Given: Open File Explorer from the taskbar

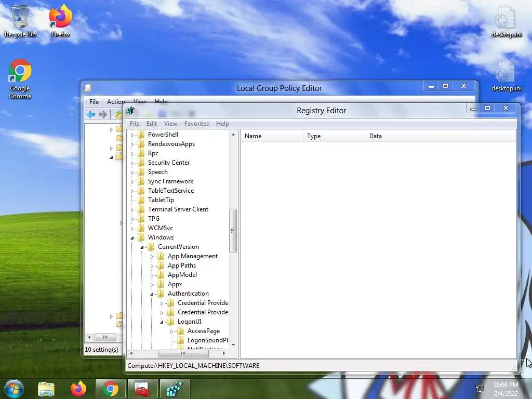Looking at the screenshot, I should (x=46, y=389).
